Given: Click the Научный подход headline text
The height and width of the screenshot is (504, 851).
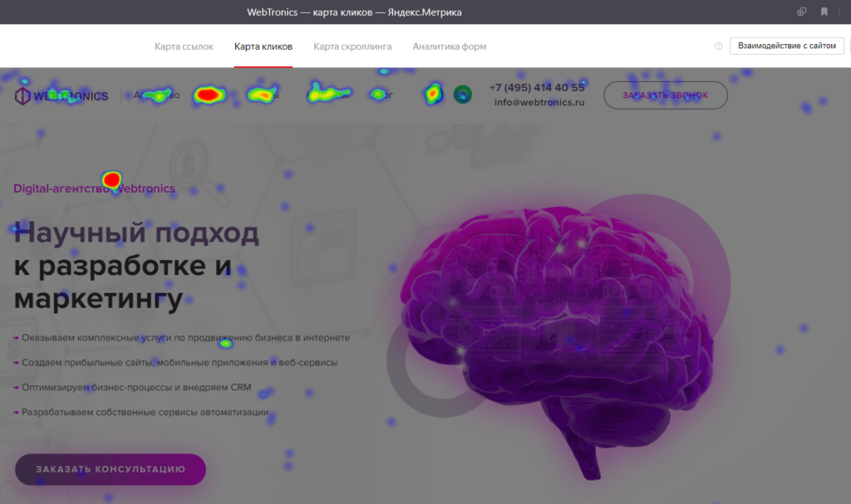Looking at the screenshot, I should [137, 233].
